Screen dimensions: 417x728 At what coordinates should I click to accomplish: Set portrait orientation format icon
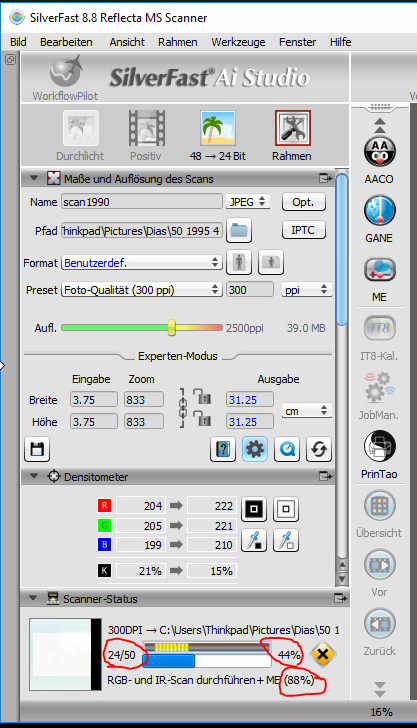[239, 262]
